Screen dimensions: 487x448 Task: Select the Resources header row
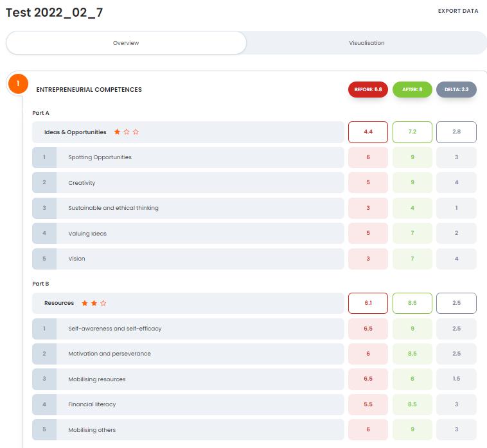188,303
